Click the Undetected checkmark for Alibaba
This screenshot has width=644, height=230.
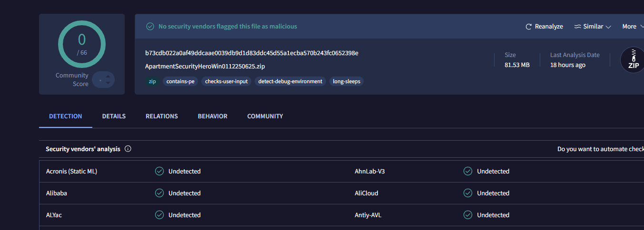click(159, 193)
